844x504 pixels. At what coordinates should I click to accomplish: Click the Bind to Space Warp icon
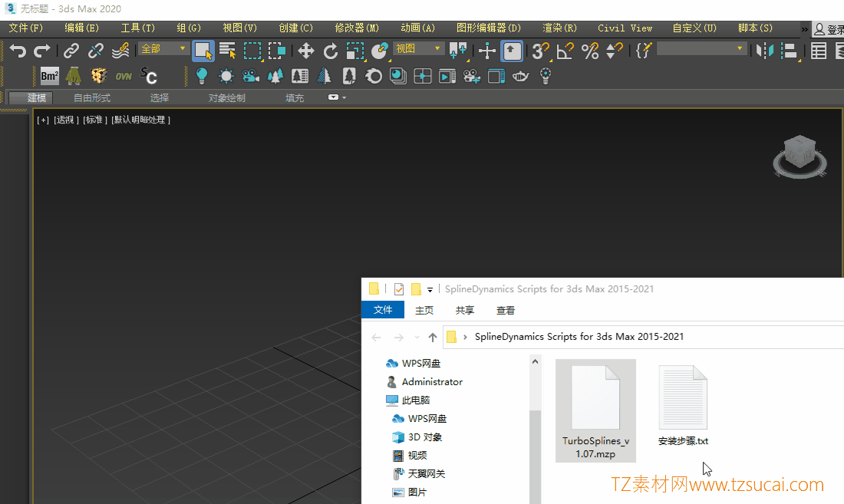(x=120, y=51)
